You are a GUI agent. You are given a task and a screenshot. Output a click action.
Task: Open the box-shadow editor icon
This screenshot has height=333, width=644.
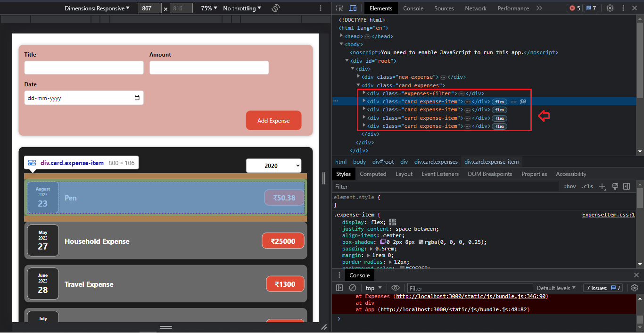[383, 242]
